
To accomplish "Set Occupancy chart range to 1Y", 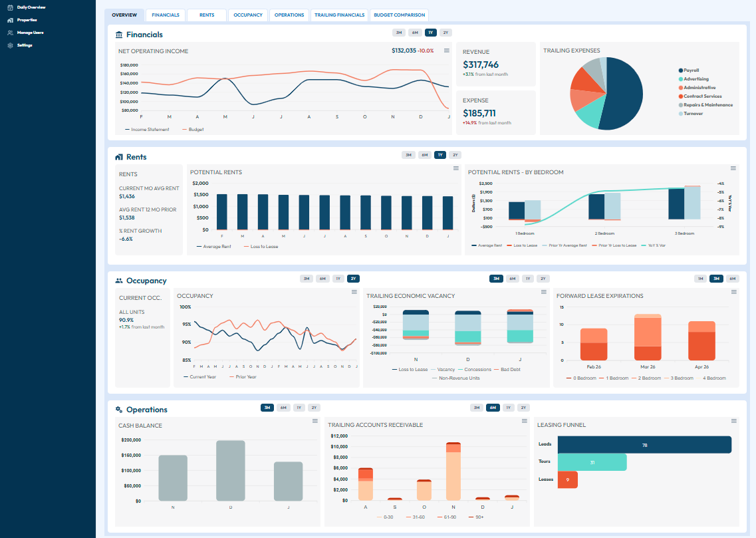I will [x=338, y=279].
